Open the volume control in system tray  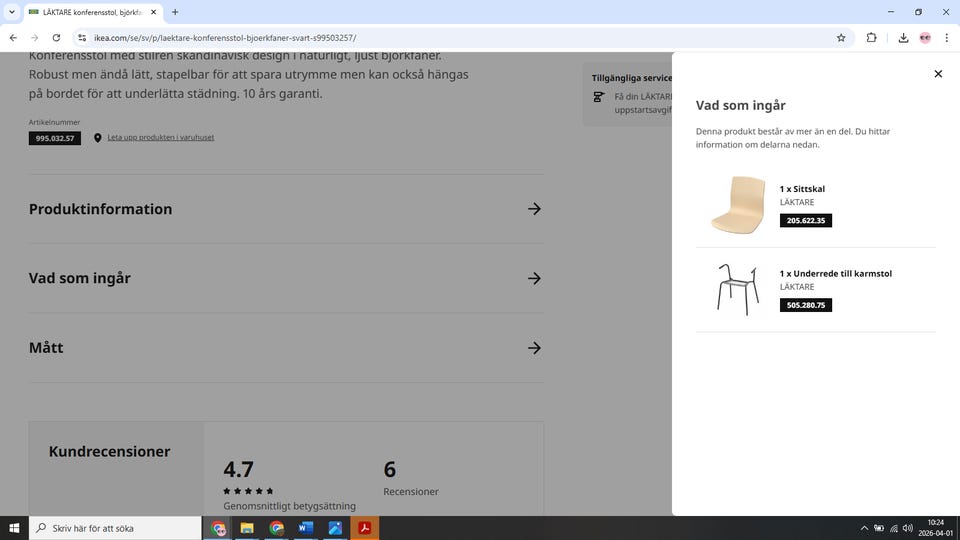pos(908,528)
